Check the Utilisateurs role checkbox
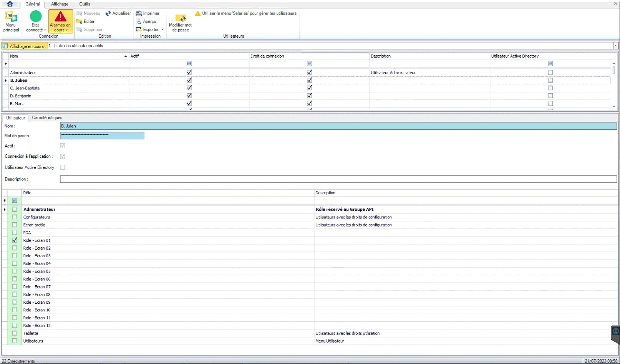Viewport: 620px width, 364px height. pyautogui.click(x=15, y=341)
